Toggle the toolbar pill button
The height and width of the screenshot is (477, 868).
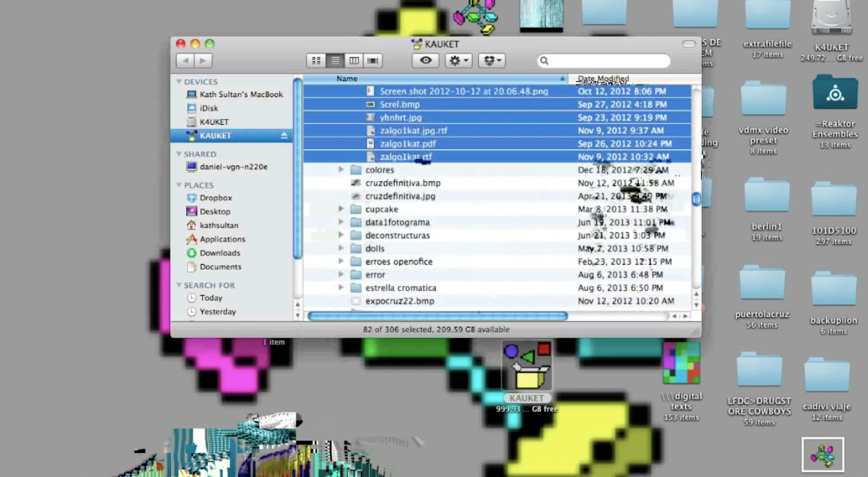point(689,45)
